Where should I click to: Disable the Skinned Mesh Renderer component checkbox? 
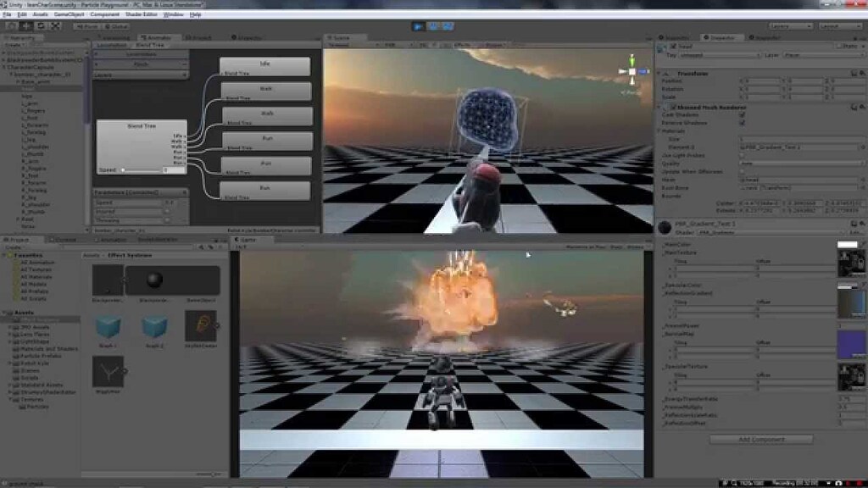(x=674, y=108)
